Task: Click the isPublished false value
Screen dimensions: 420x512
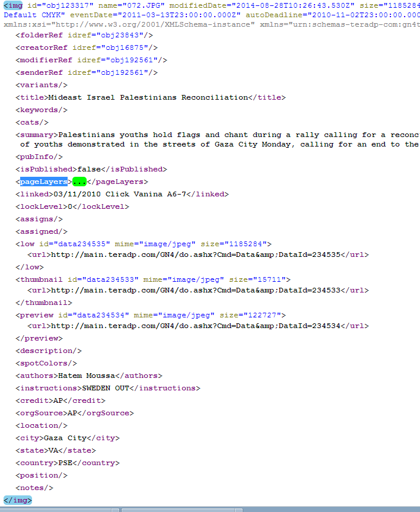Action: point(89,169)
